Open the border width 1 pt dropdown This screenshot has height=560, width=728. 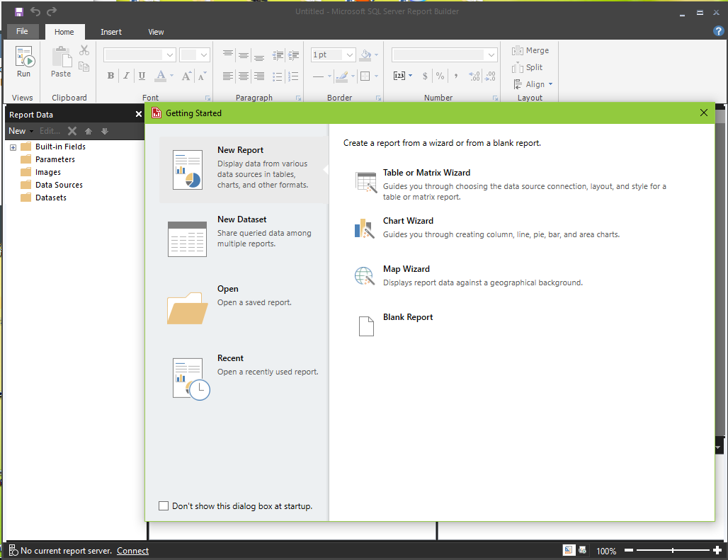tap(350, 55)
